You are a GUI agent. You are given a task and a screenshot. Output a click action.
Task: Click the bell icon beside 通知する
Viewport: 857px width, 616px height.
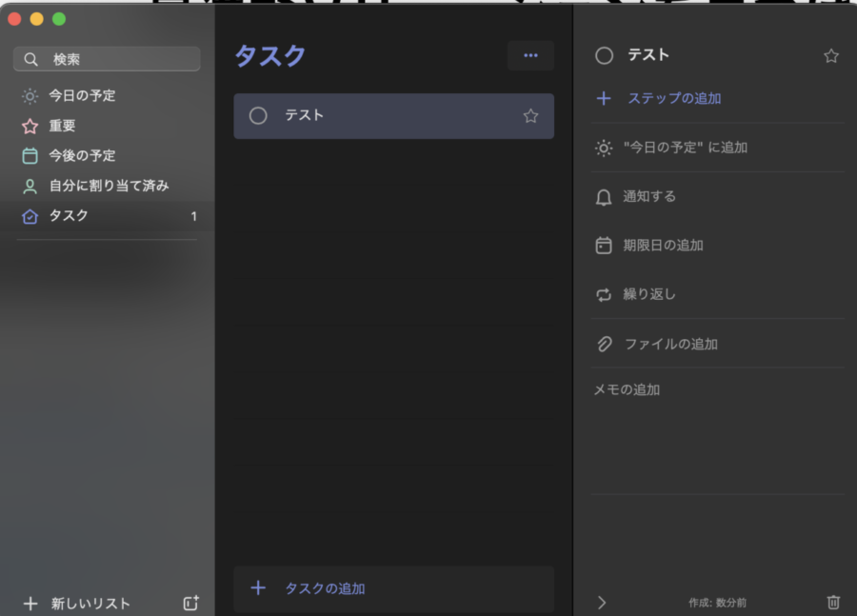click(x=604, y=197)
